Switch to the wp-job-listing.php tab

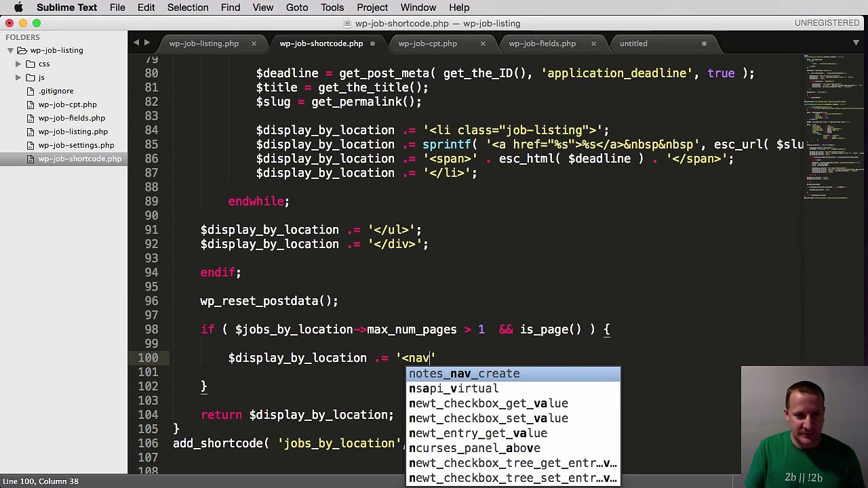coord(203,43)
